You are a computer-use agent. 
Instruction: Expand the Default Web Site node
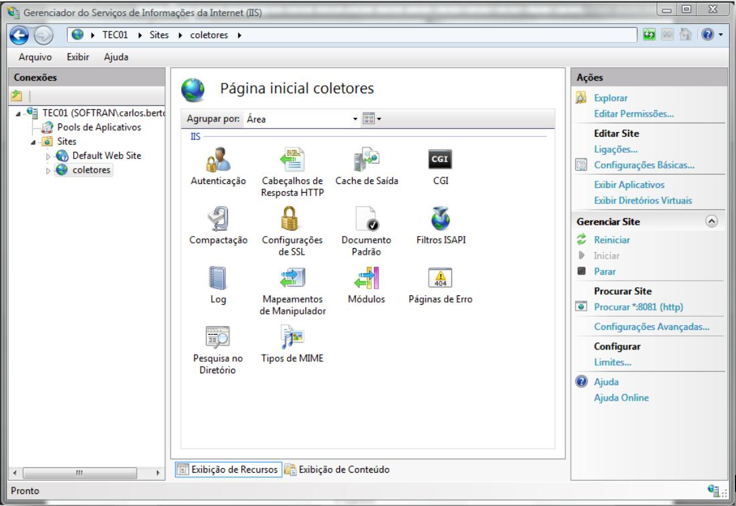(48, 156)
